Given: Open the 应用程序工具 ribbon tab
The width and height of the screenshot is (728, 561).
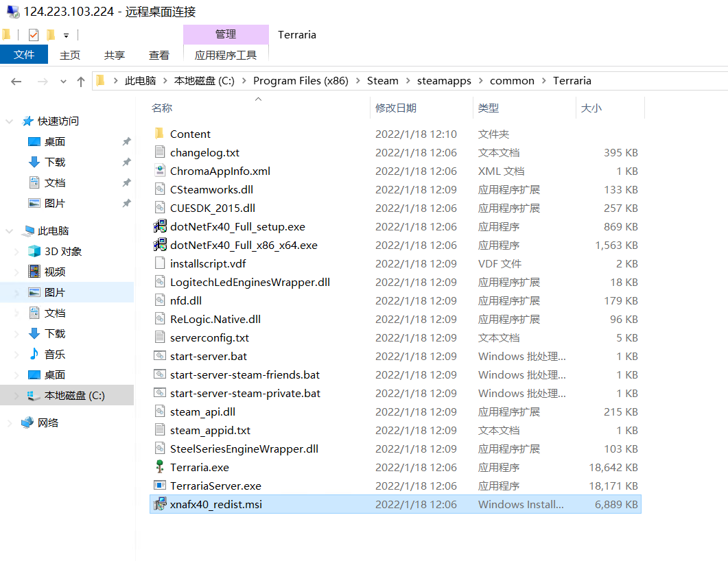Looking at the screenshot, I should tap(226, 55).
